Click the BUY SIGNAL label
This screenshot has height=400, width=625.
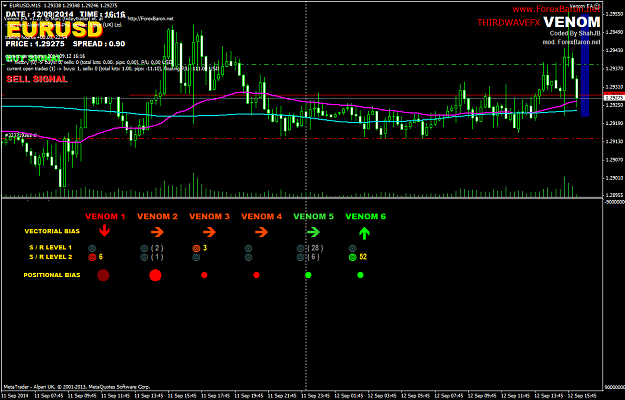pos(34,58)
